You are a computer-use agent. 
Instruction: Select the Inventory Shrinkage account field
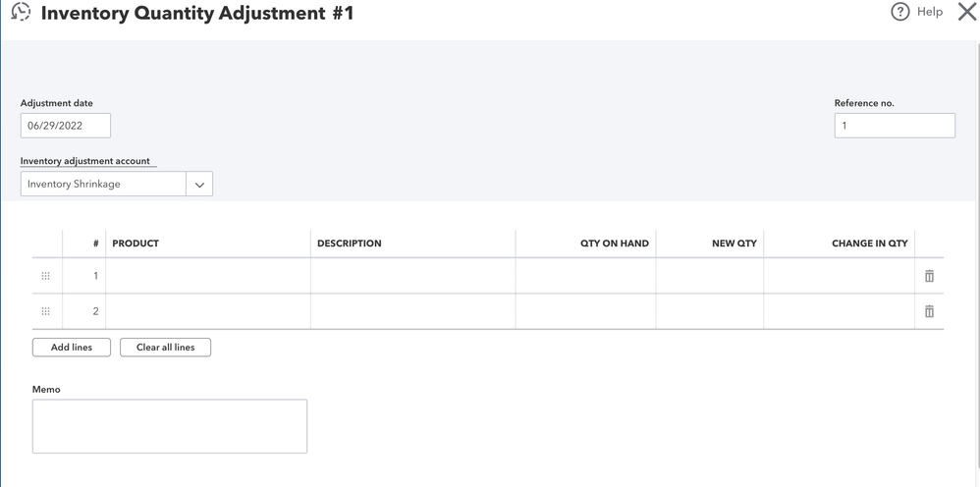point(103,185)
